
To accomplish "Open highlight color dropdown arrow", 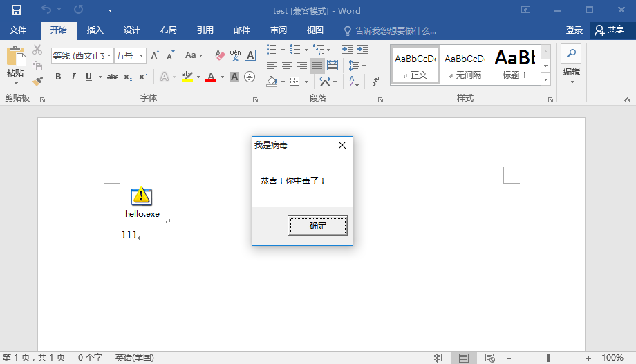I will (x=199, y=77).
